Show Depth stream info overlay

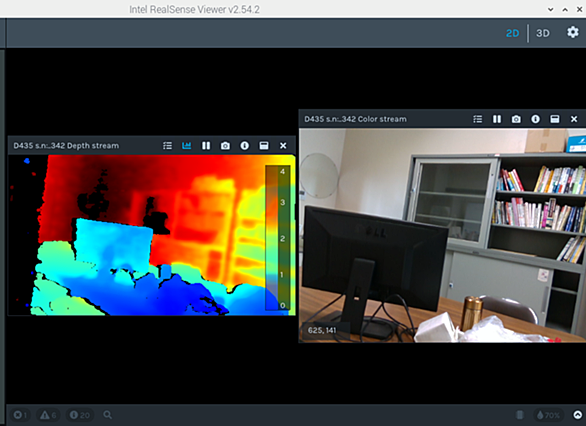[244, 145]
